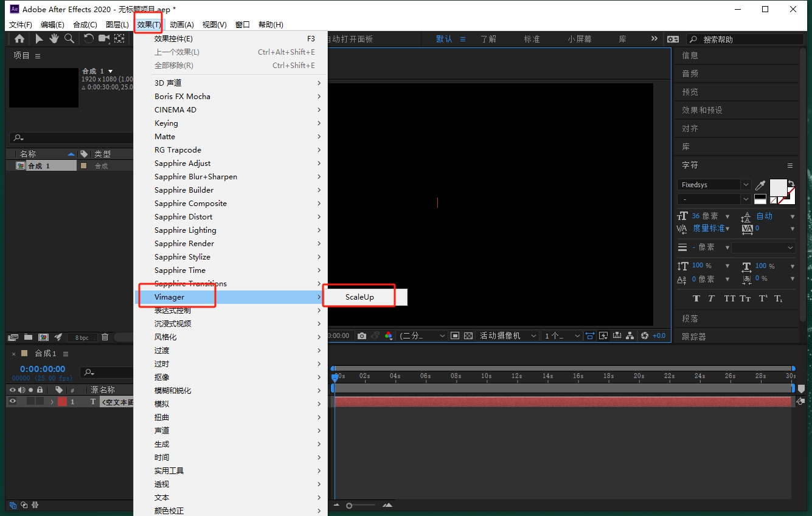Toggle the transparency grid button

pos(468,335)
